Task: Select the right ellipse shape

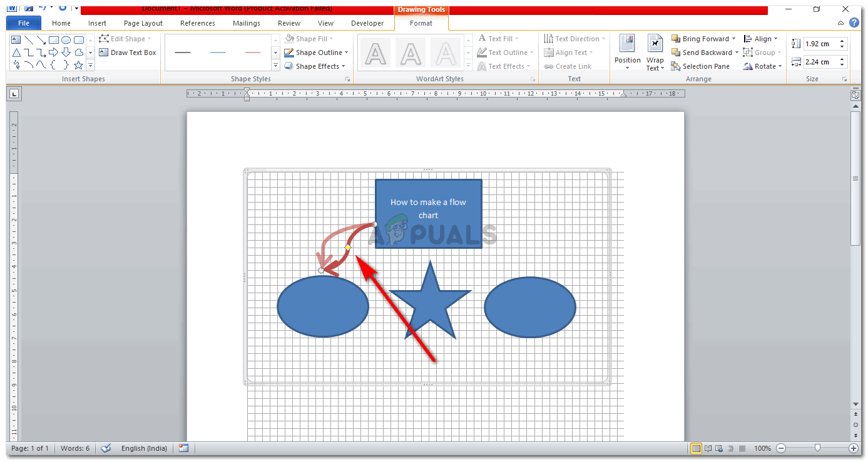Action: pyautogui.click(x=530, y=307)
